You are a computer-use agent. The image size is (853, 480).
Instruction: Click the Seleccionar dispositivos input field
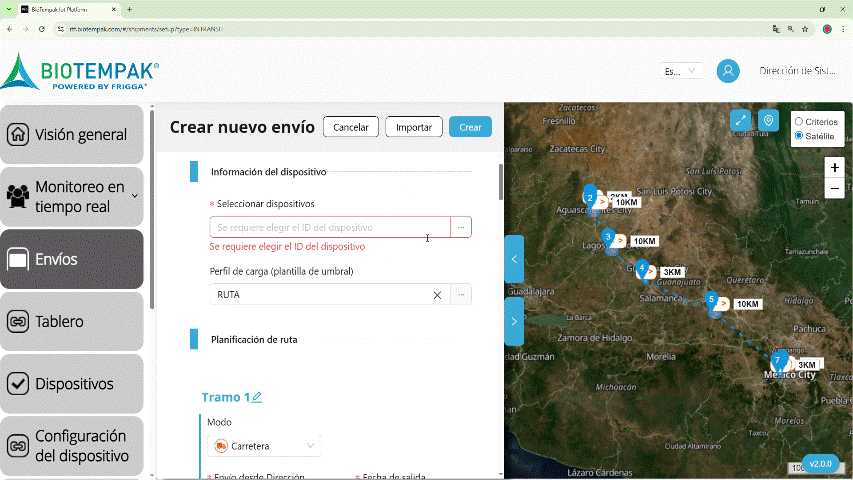tap(330, 228)
